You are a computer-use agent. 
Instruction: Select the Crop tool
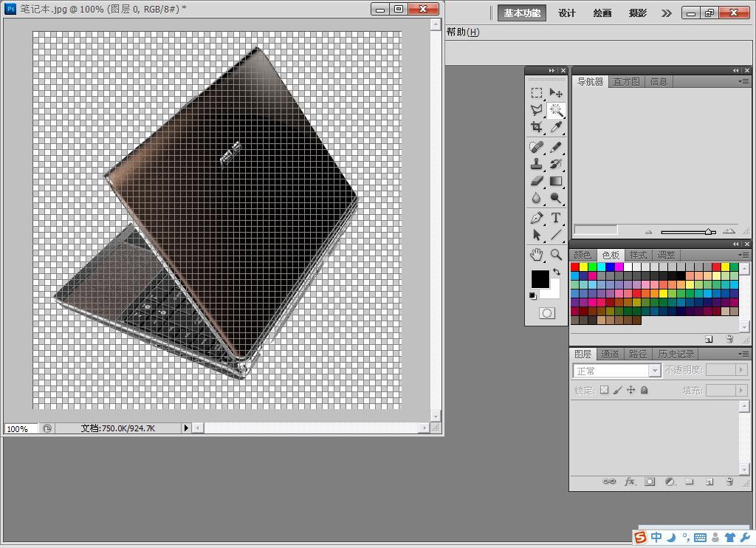coord(537,127)
